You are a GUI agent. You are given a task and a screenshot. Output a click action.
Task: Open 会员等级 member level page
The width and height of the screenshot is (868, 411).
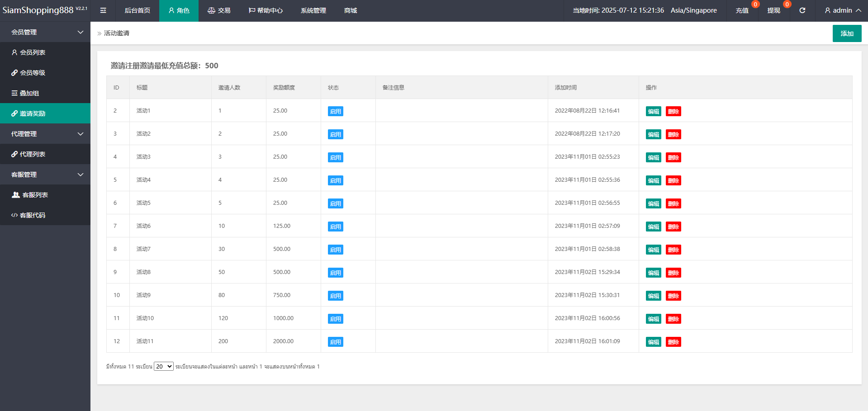point(32,73)
